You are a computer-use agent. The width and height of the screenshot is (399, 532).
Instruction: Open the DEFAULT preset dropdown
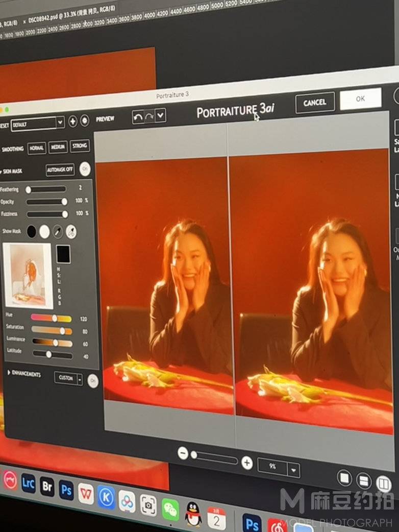37,124
